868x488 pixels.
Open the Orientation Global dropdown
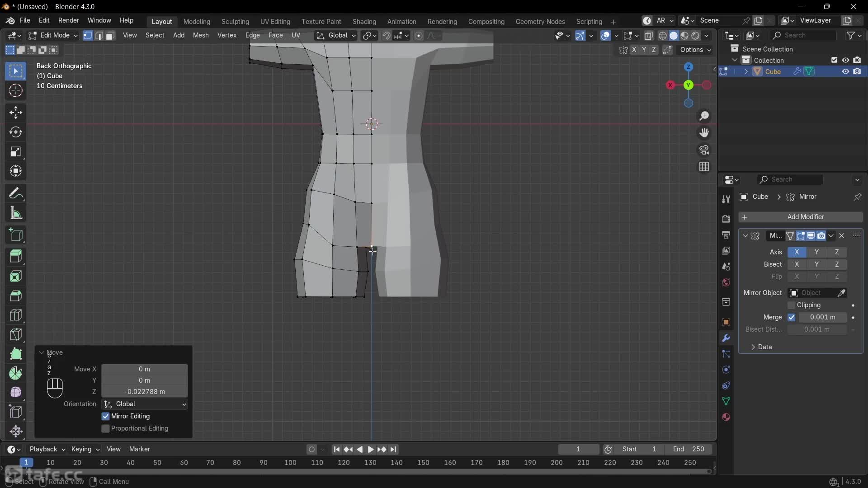(x=145, y=404)
